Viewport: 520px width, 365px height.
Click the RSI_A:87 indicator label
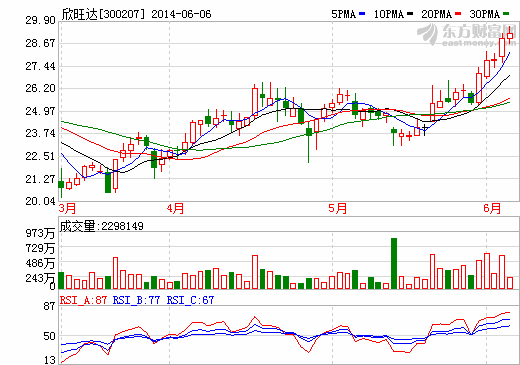(84, 300)
